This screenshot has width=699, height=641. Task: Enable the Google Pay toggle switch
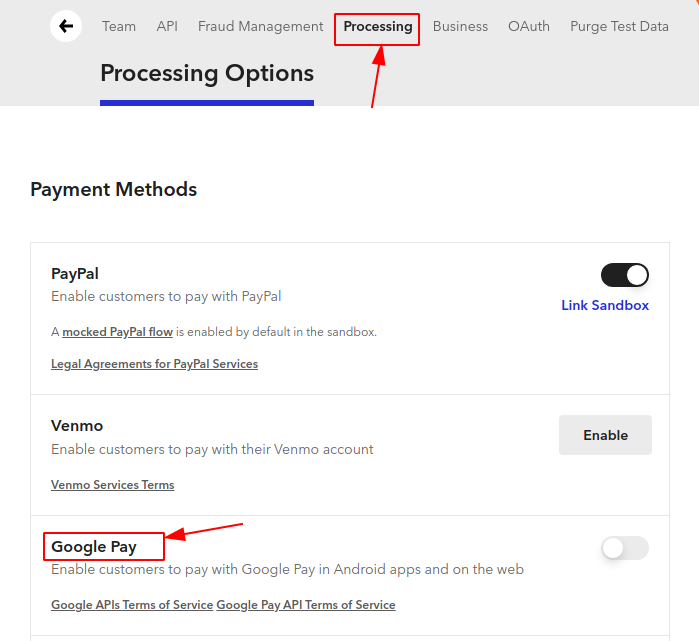click(625, 548)
